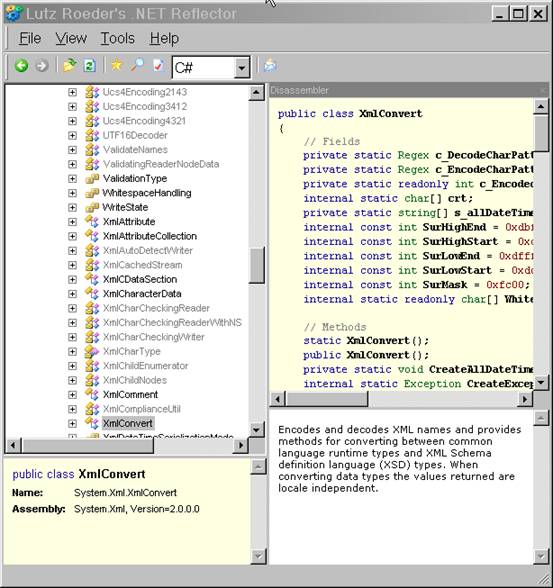Click the System.Xml, Version=2.0.0.0 assembly text
The image size is (553, 588).
click(136, 509)
